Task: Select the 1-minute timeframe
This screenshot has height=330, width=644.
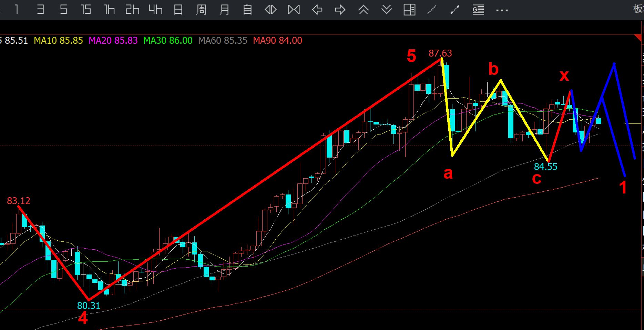Action: click(17, 10)
